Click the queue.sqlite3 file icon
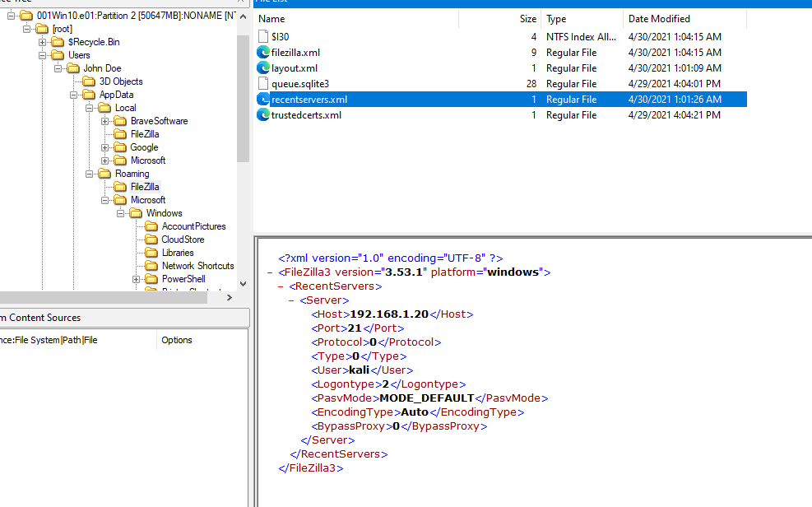 263,84
